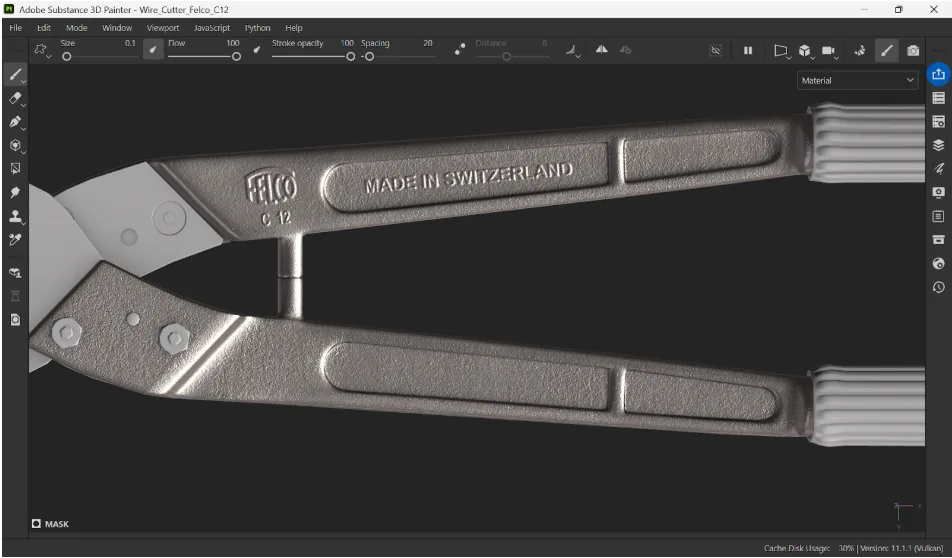Expand the camera selection dropdown
The height and width of the screenshot is (558, 952).
point(830,52)
